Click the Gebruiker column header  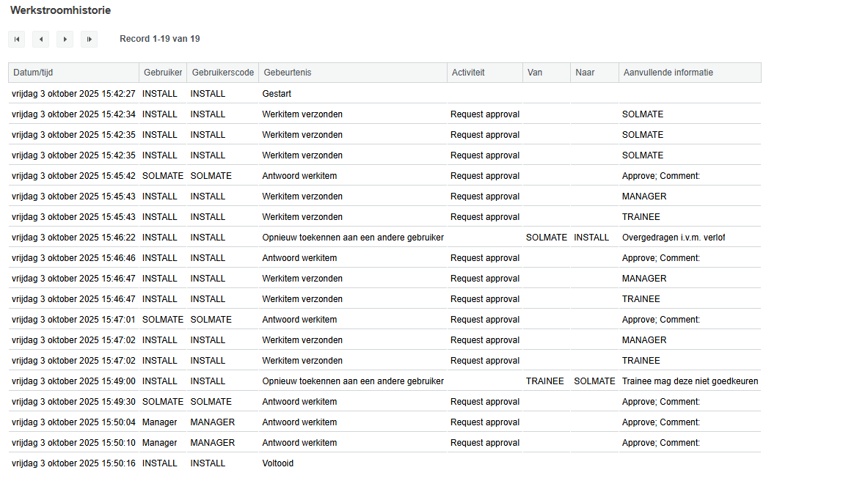click(x=163, y=73)
